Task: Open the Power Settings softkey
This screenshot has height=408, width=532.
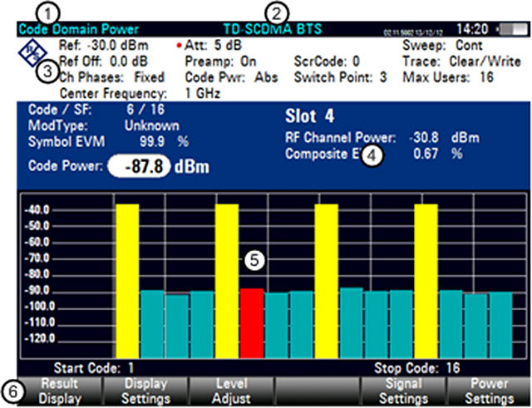Action: click(x=489, y=391)
